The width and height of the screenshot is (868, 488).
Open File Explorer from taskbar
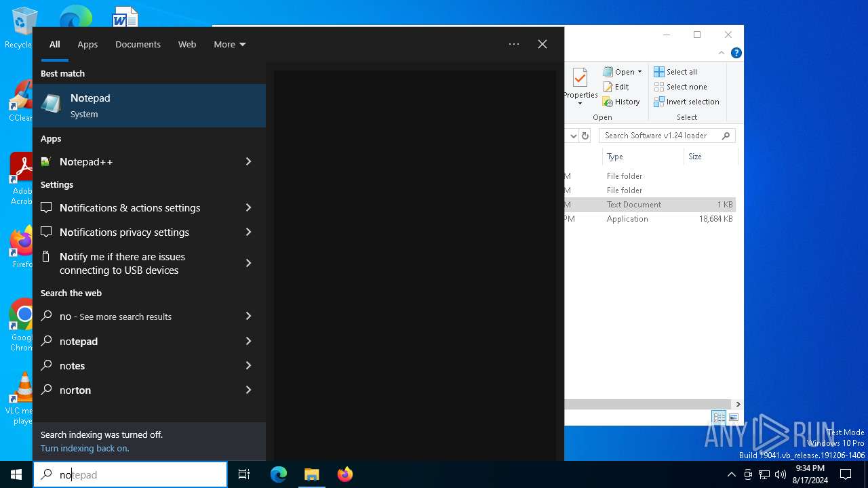tap(312, 474)
